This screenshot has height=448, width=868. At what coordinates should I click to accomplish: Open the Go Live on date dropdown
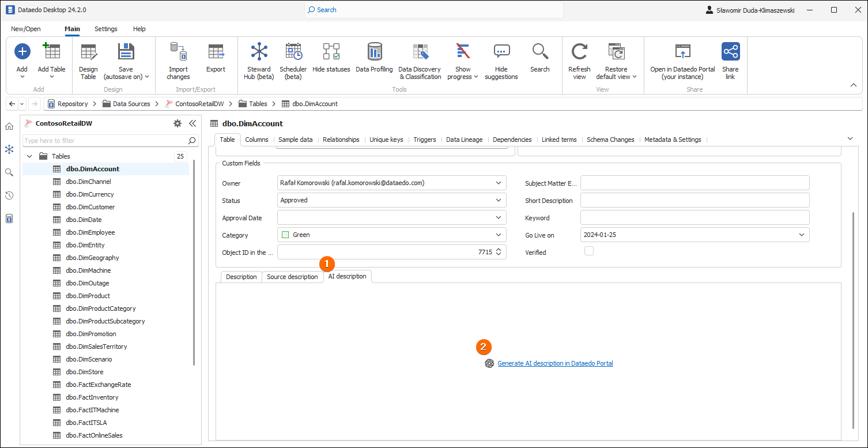pos(801,235)
